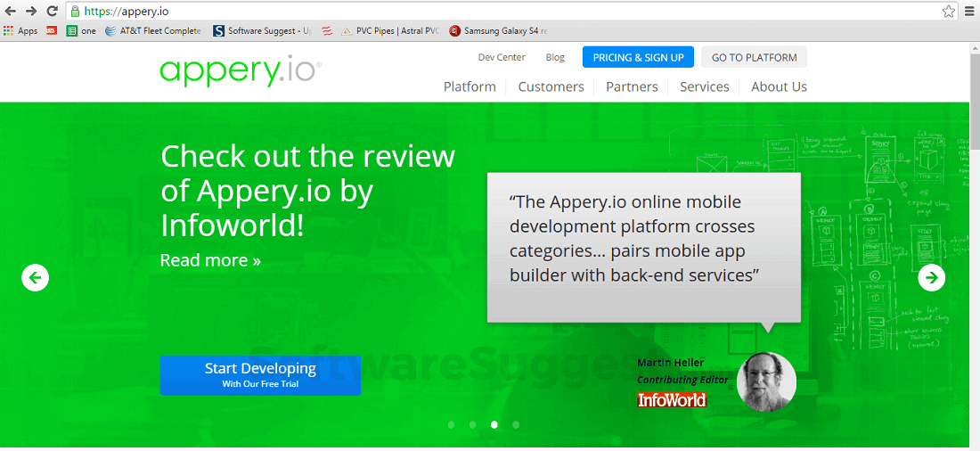Click the green secure padlock icon
Viewport: 980px width, 451px height.
click(75, 12)
